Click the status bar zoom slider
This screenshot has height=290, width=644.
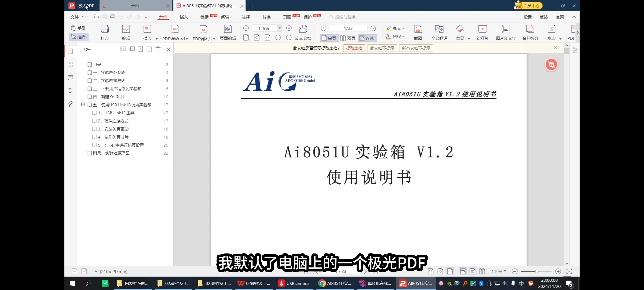[x=536, y=271]
